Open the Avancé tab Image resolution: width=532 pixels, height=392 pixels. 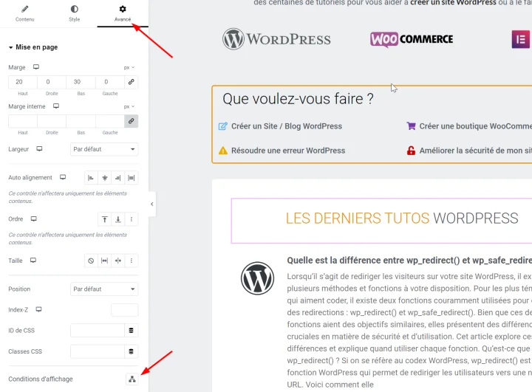123,13
